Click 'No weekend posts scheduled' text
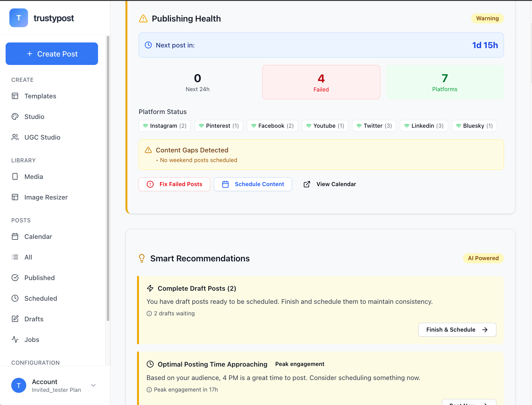The image size is (532, 405). coord(199,160)
